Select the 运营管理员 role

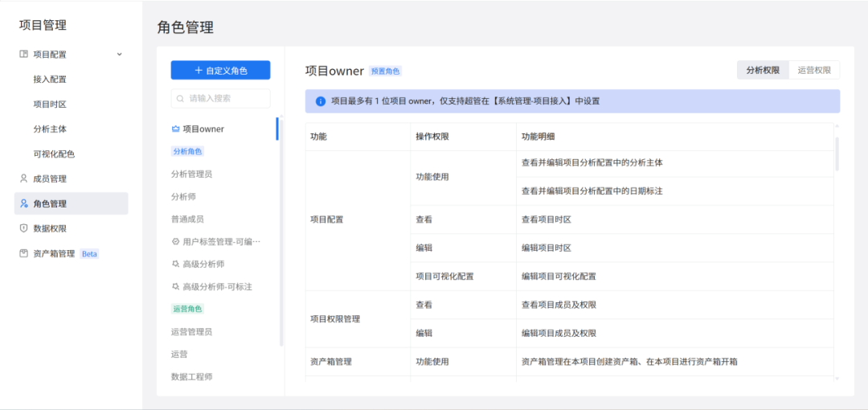coord(191,332)
